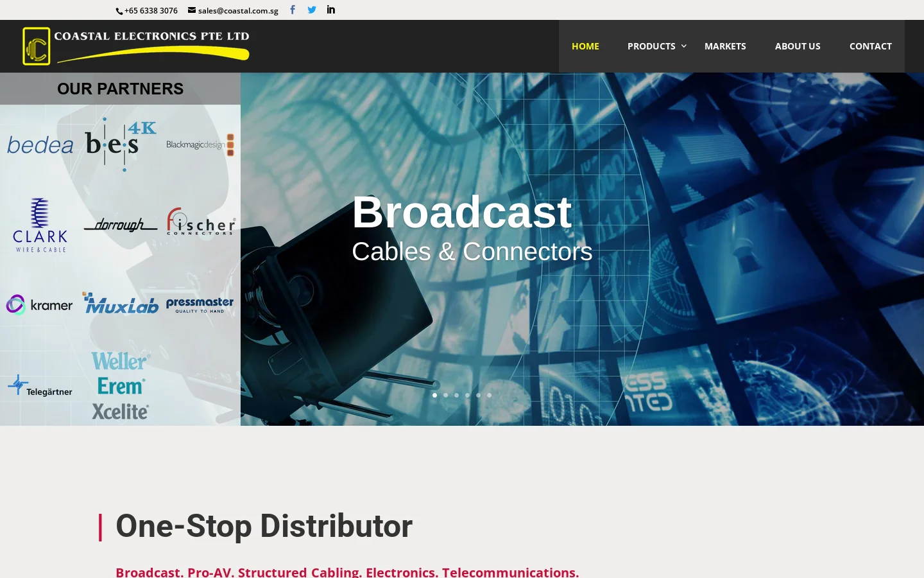Select the first slider dot

tap(434, 395)
